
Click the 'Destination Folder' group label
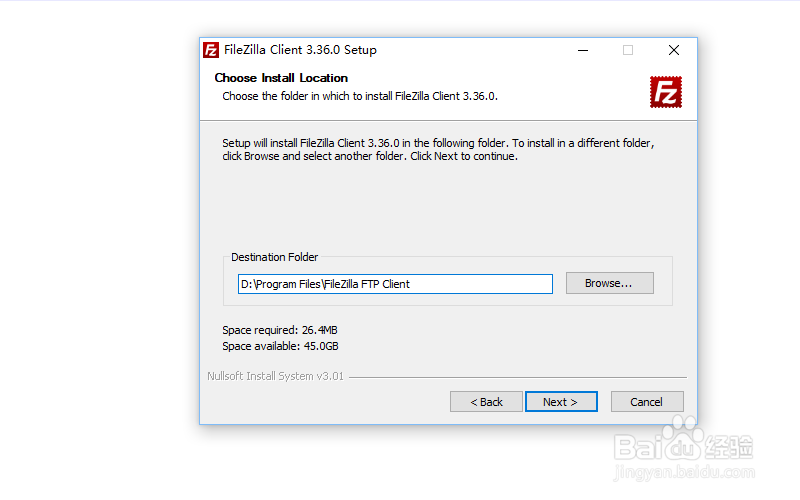click(274, 257)
